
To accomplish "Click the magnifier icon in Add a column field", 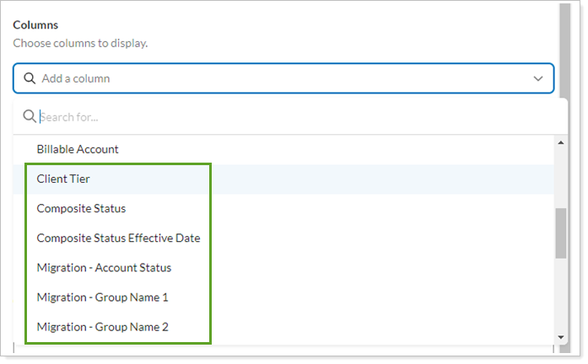I will [x=30, y=78].
